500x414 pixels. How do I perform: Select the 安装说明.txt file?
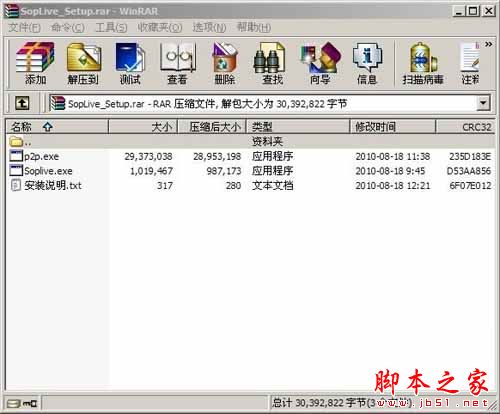(x=250, y=185)
